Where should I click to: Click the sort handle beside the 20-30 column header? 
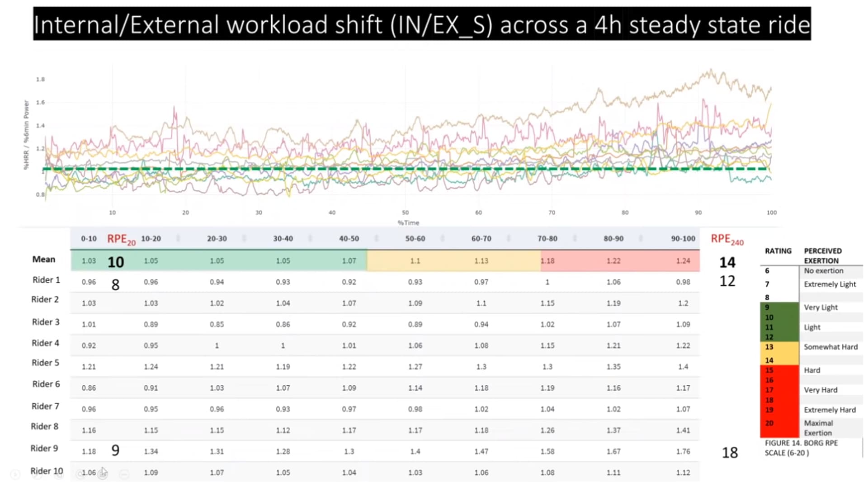click(x=244, y=238)
